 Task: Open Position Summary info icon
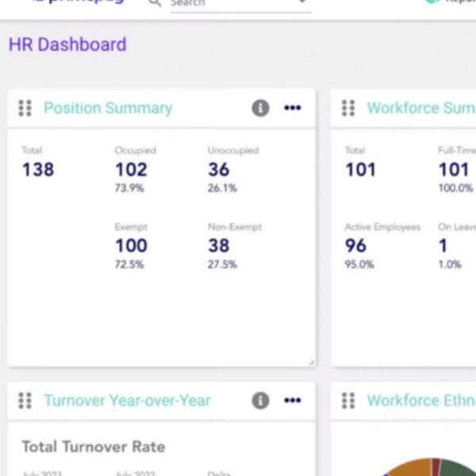260,108
